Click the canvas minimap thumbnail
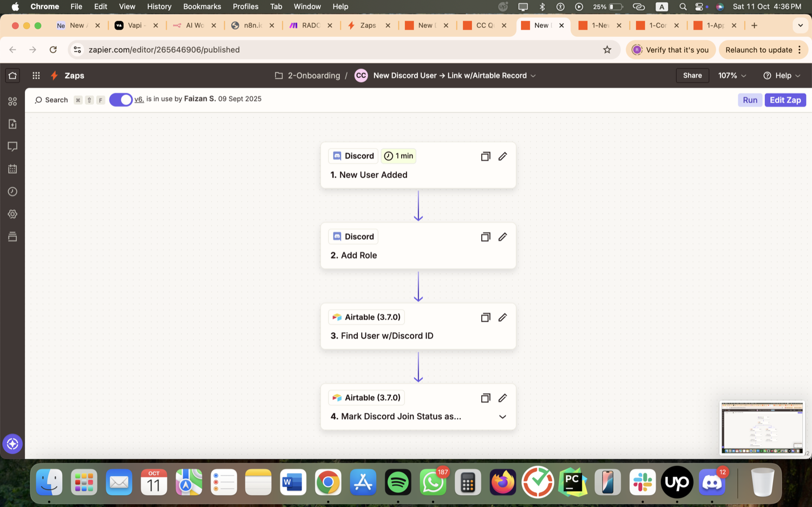 tap(762, 427)
